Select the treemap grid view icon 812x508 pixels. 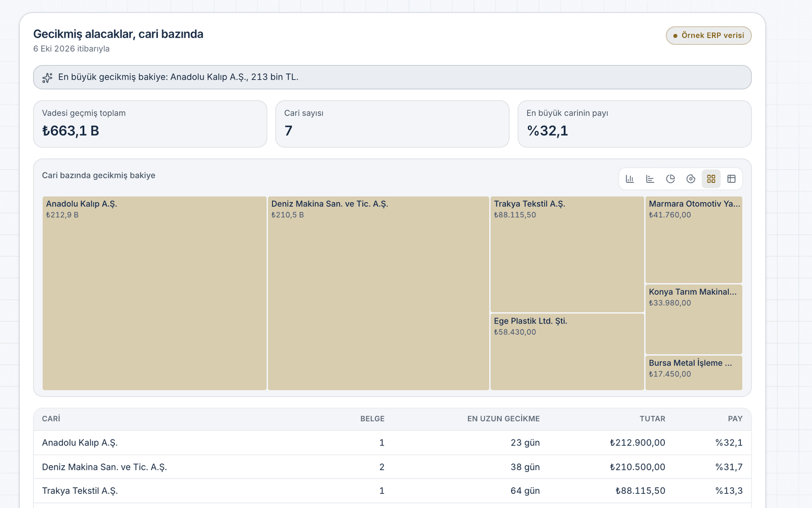(x=711, y=179)
